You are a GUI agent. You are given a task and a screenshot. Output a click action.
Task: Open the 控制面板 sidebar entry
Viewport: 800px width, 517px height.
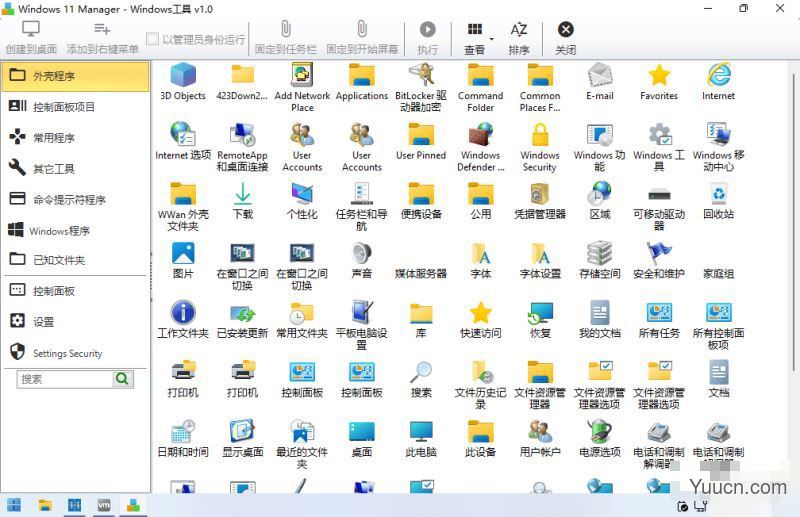pos(76,291)
